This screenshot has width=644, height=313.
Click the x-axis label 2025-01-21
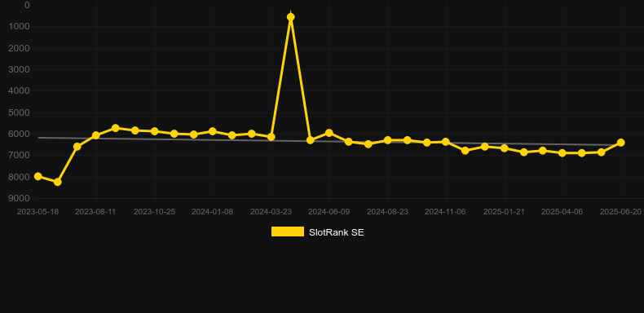(x=504, y=212)
